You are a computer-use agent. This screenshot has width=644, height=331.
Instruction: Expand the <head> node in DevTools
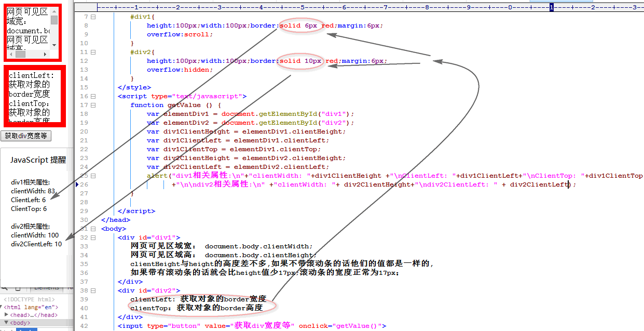coord(6,315)
